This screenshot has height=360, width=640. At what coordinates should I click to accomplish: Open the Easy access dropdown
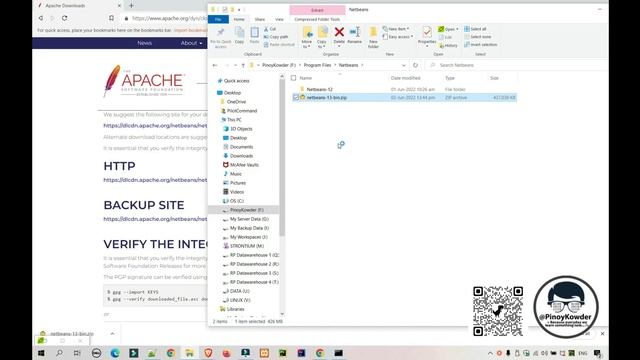click(x=398, y=37)
